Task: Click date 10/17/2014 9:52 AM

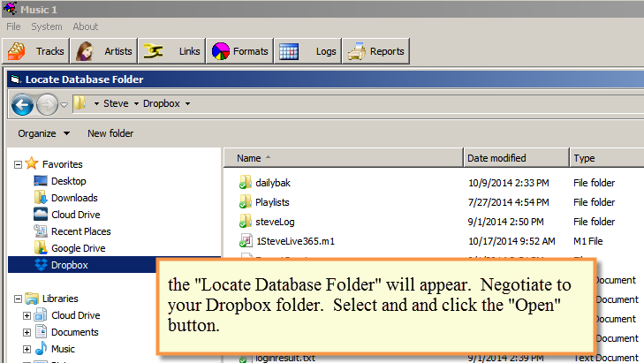Action: point(511,241)
